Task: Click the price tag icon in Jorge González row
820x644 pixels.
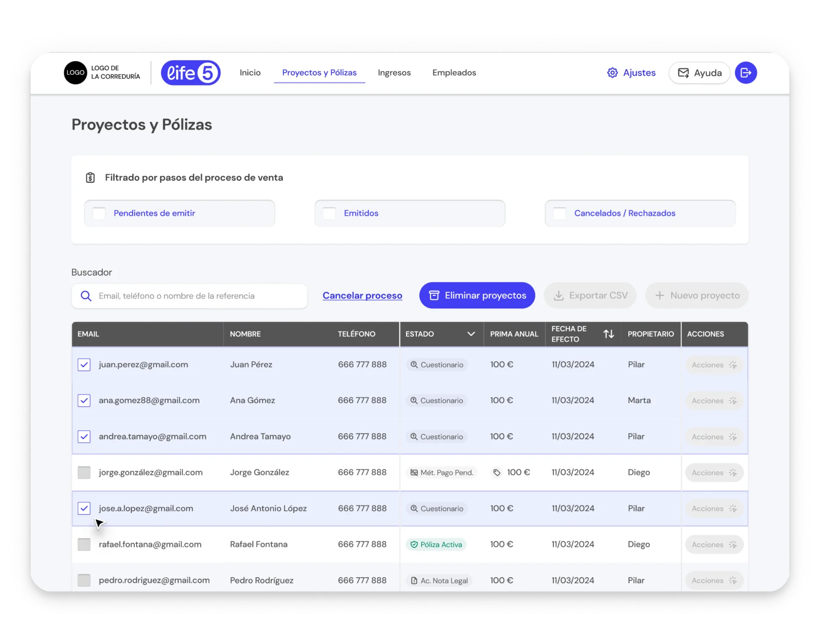Action: click(496, 473)
